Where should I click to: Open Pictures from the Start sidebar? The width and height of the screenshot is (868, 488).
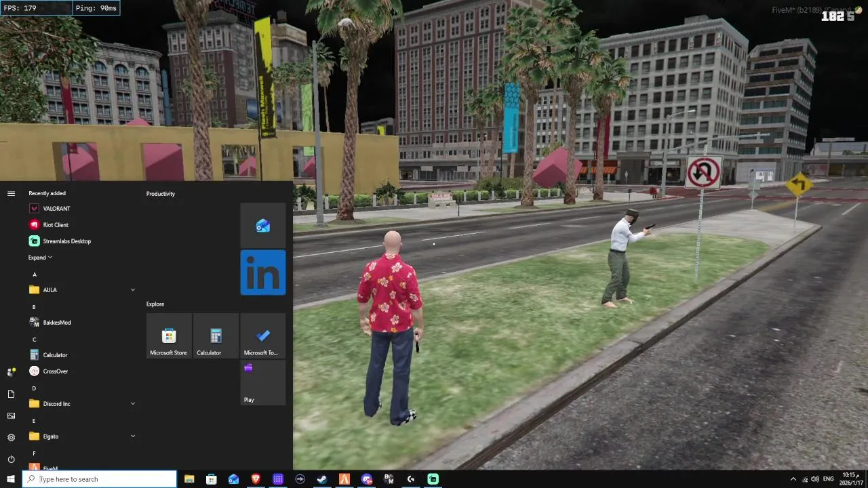(11, 415)
